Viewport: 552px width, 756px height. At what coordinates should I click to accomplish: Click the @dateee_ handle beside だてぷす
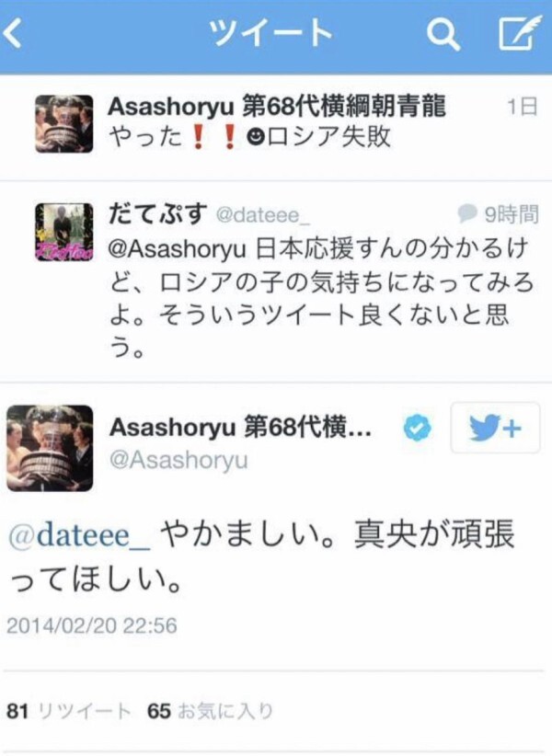pyautogui.click(x=263, y=215)
